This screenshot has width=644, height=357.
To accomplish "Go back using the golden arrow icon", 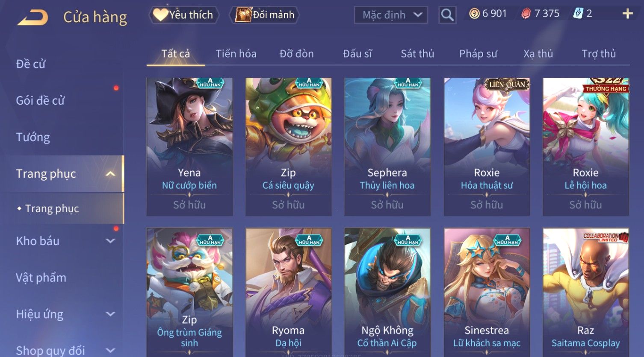I will (32, 18).
